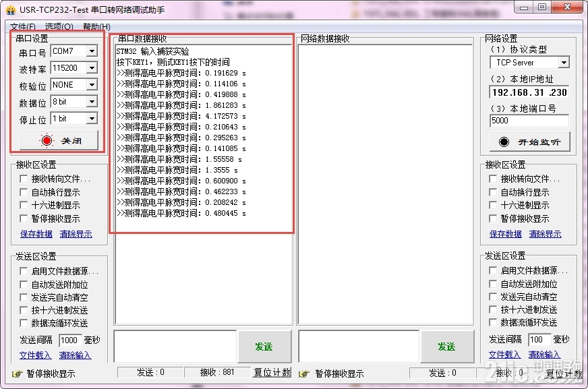Click the 接收：881 counter

[217, 372]
